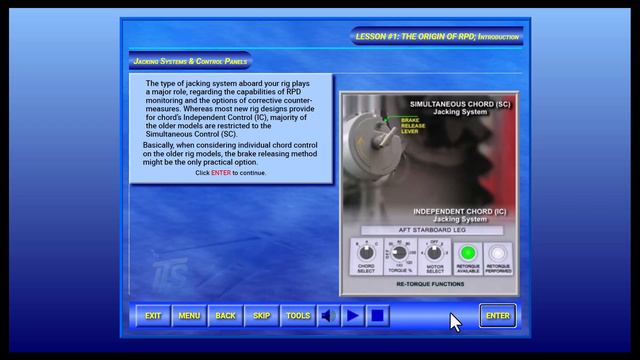Click the play arrow icon
This screenshot has height=360, width=640.
353,316
